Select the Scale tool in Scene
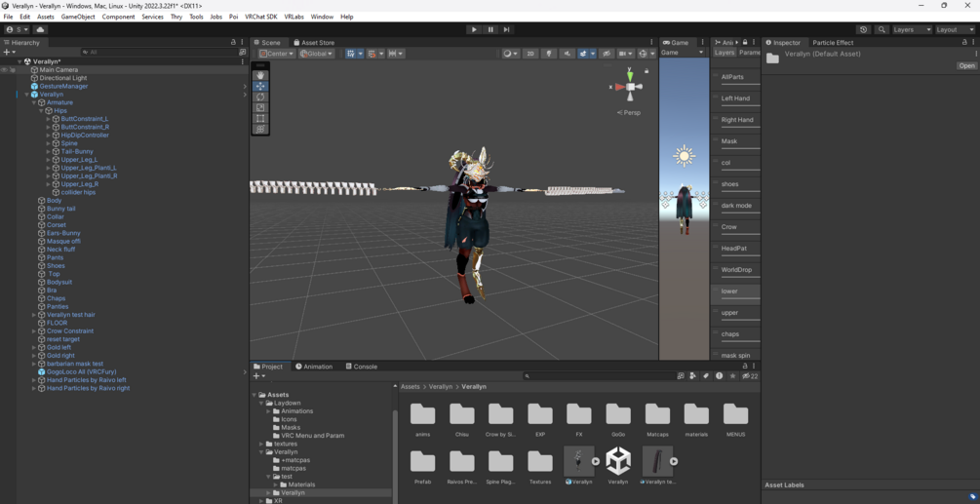 (260, 107)
